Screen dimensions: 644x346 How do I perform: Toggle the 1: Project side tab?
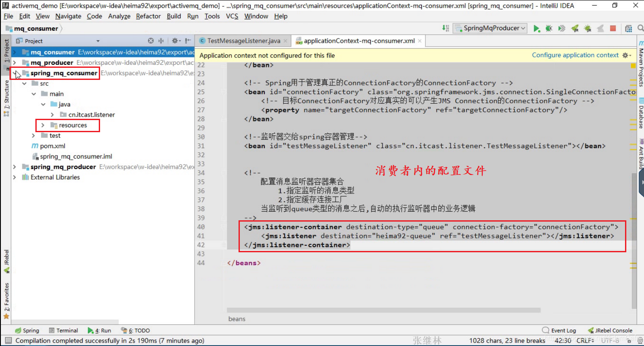click(6, 55)
